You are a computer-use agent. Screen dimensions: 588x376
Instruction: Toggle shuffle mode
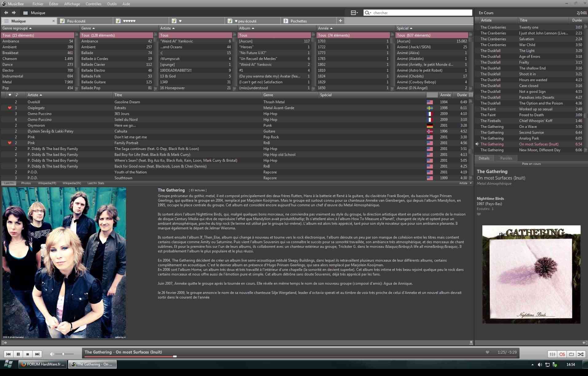click(x=581, y=354)
